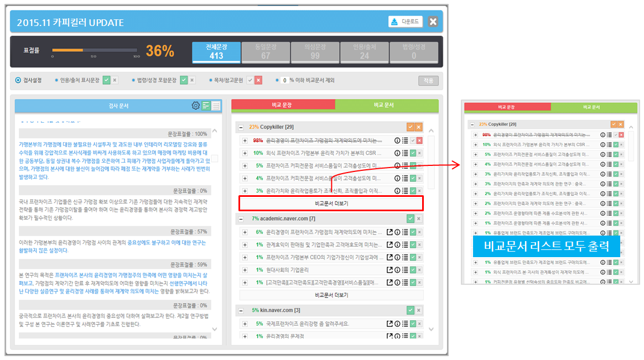Viewport: 644px width, 360px height.
Task: Click the comparison list scroll-down arrow
Action: [x=431, y=329]
